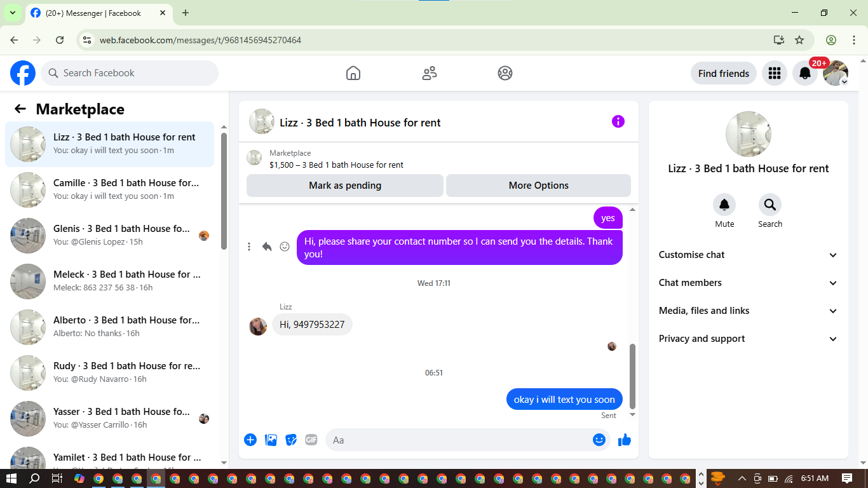Open the emoji picker in message box
868x488 pixels.
[x=599, y=440]
